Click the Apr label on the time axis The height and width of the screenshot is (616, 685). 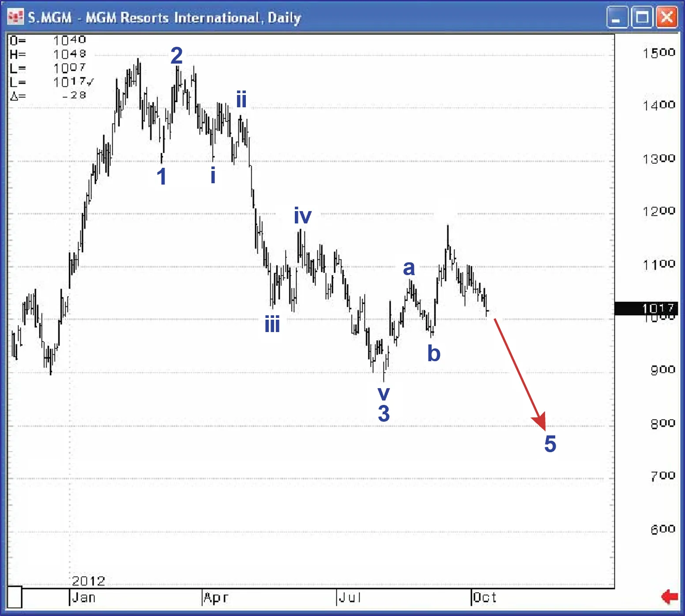[x=216, y=598]
